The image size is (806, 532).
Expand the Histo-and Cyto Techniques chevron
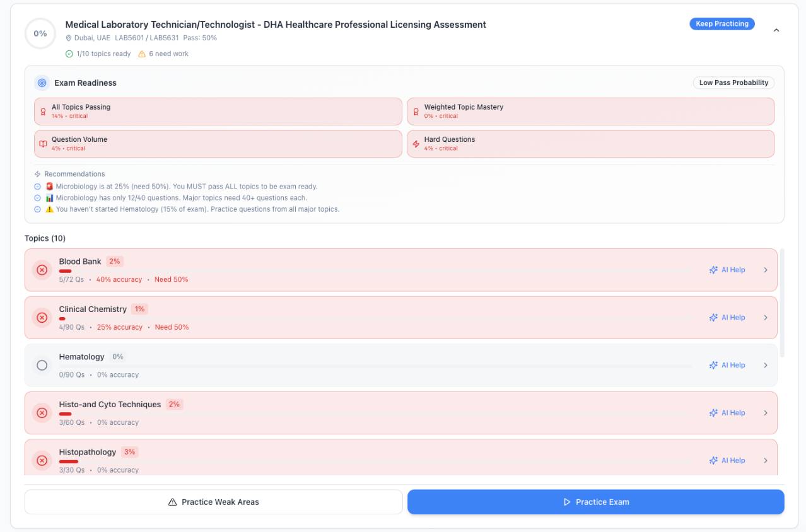[x=766, y=413]
